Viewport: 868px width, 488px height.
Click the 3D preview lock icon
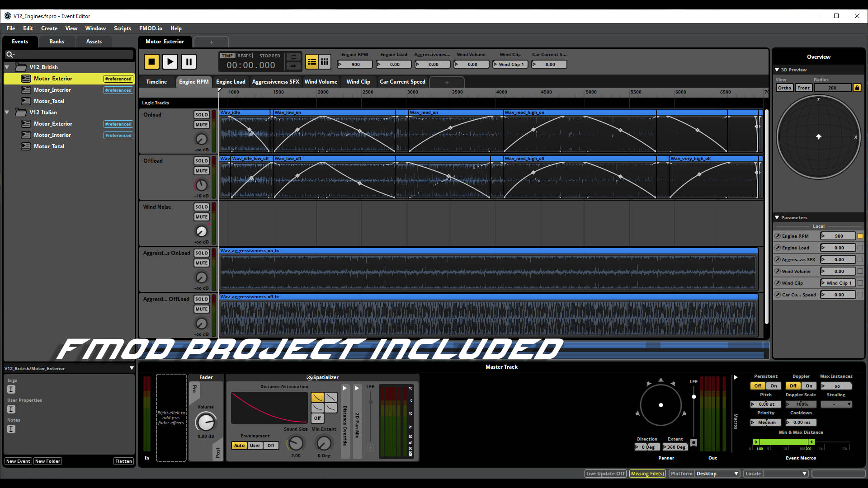point(857,88)
